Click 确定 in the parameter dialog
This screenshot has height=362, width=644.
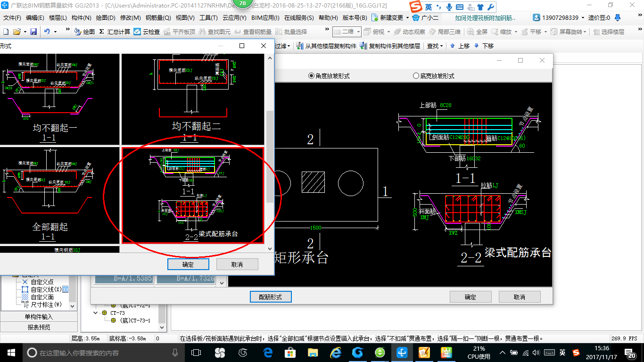(471, 297)
